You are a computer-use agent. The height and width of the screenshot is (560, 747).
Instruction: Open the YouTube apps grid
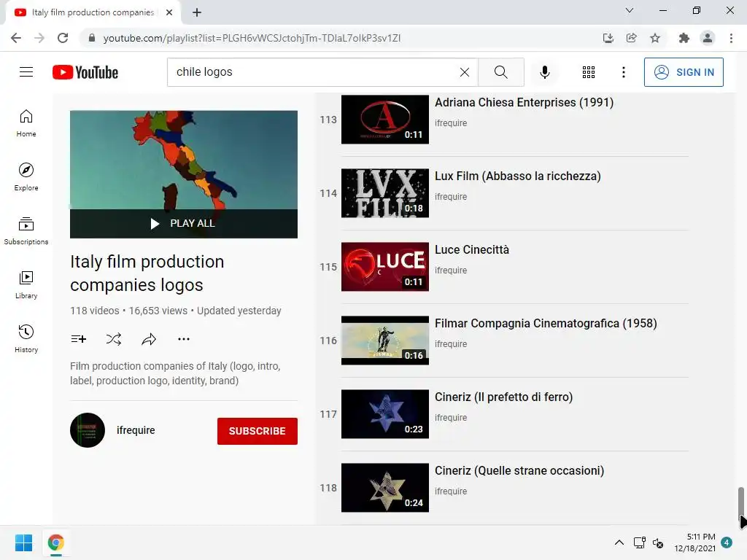point(589,72)
